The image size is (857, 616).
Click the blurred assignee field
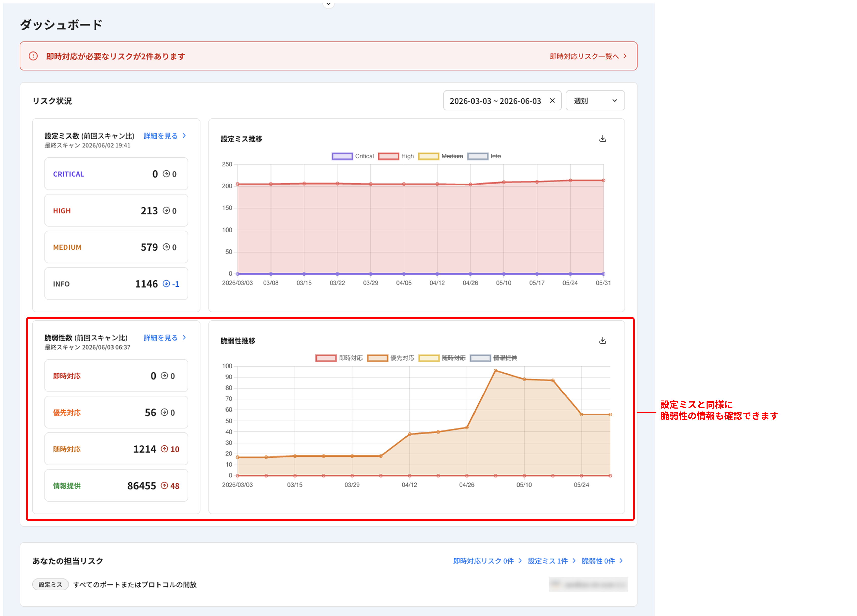coord(588,585)
